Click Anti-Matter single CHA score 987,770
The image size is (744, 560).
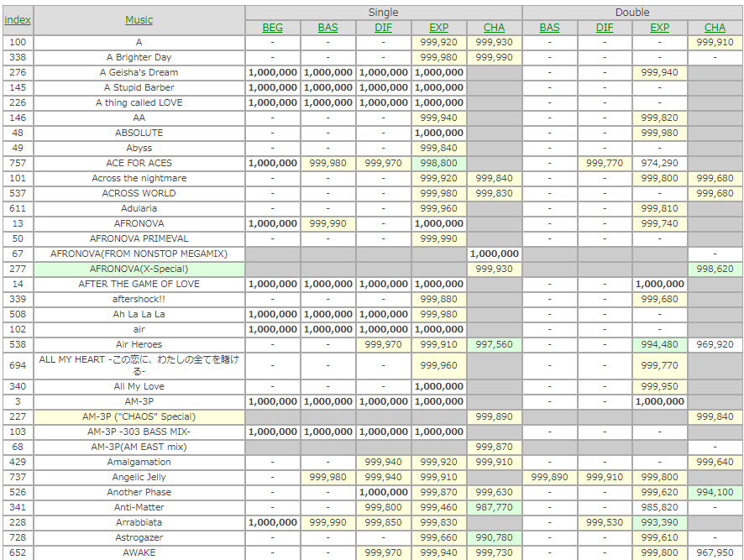[494, 507]
